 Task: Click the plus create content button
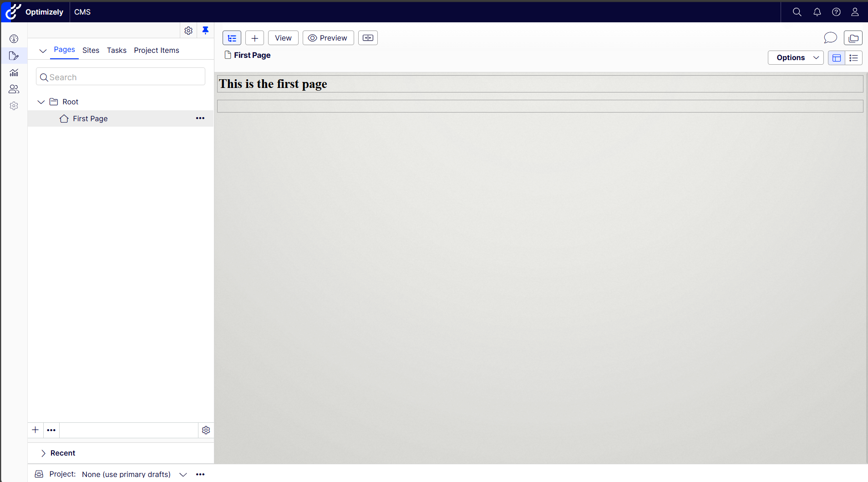254,38
